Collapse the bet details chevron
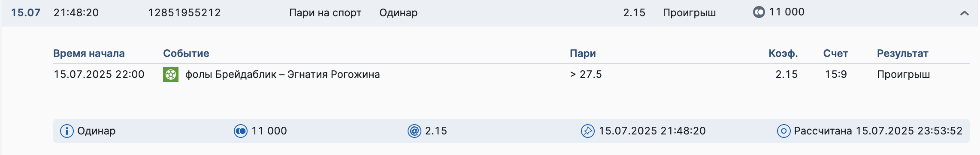This screenshot has height=155, width=980. pyautogui.click(x=964, y=13)
